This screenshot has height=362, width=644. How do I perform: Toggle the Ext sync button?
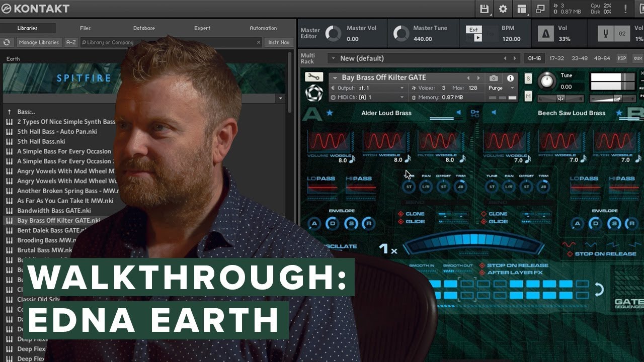[x=474, y=30]
